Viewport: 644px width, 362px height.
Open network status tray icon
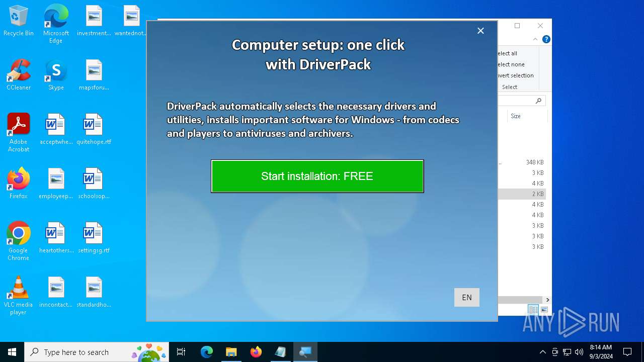(x=567, y=352)
